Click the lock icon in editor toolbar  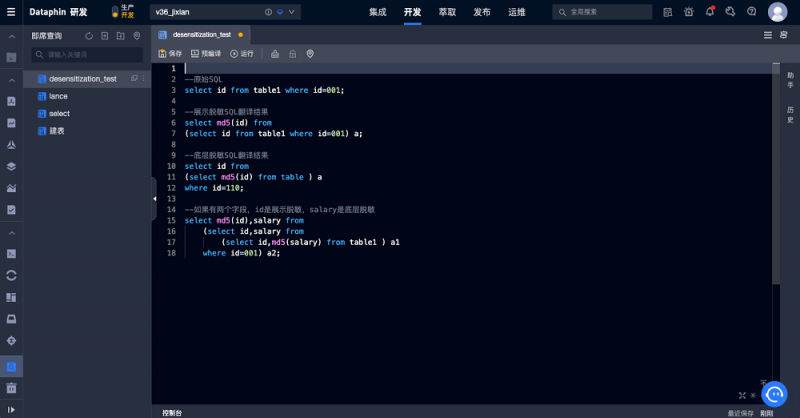coord(292,54)
